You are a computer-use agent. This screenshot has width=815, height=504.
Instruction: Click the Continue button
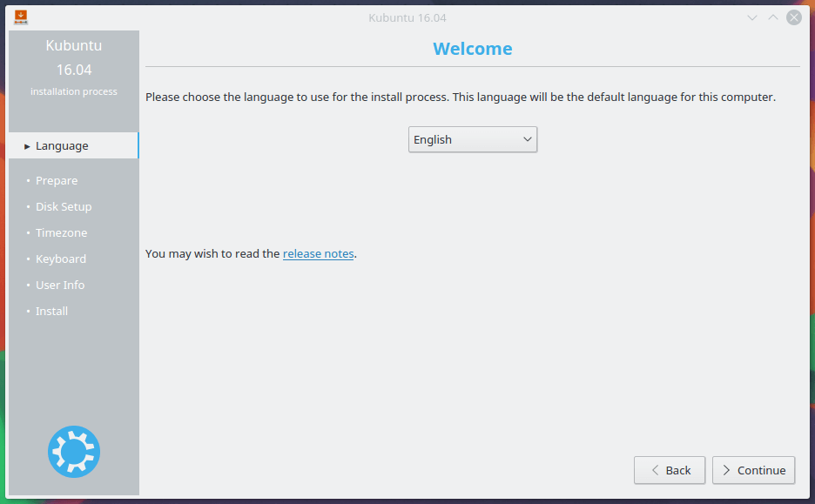[753, 470]
